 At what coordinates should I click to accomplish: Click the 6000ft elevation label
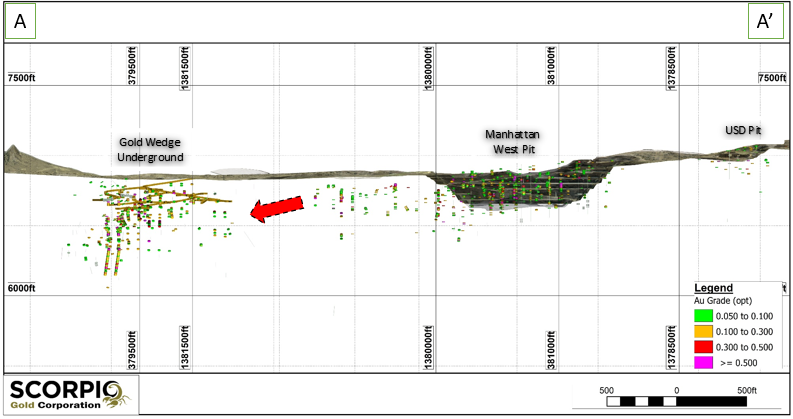click(x=22, y=289)
